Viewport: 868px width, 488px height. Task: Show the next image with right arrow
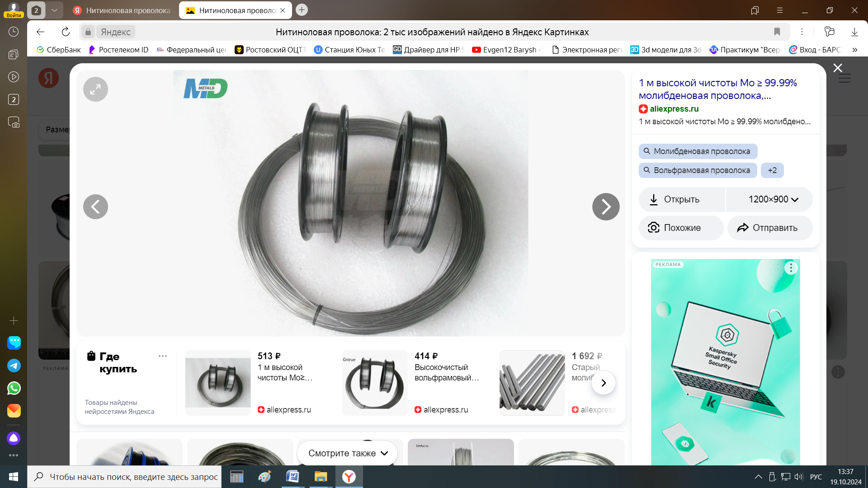606,207
